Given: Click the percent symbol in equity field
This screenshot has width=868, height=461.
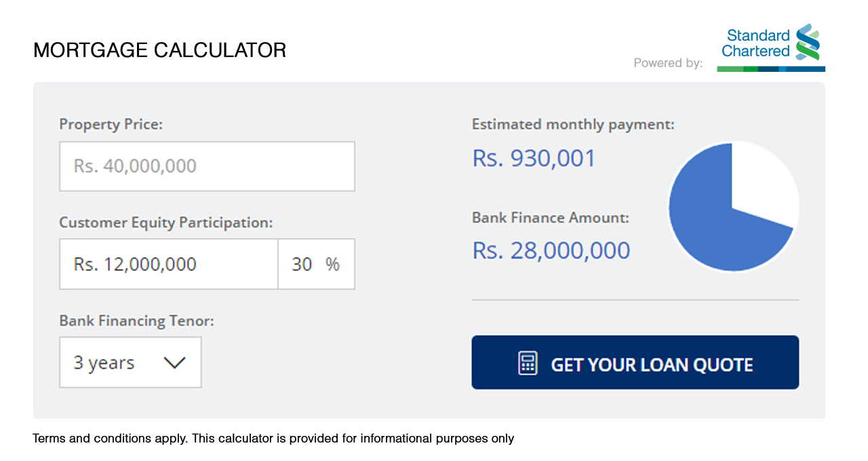Looking at the screenshot, I should pos(332,264).
